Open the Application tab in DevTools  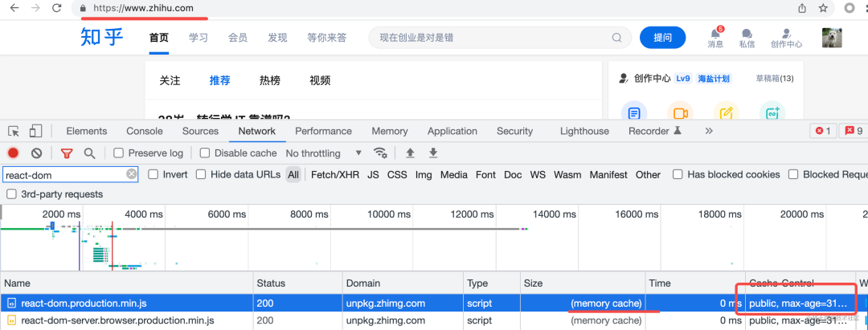(x=452, y=131)
